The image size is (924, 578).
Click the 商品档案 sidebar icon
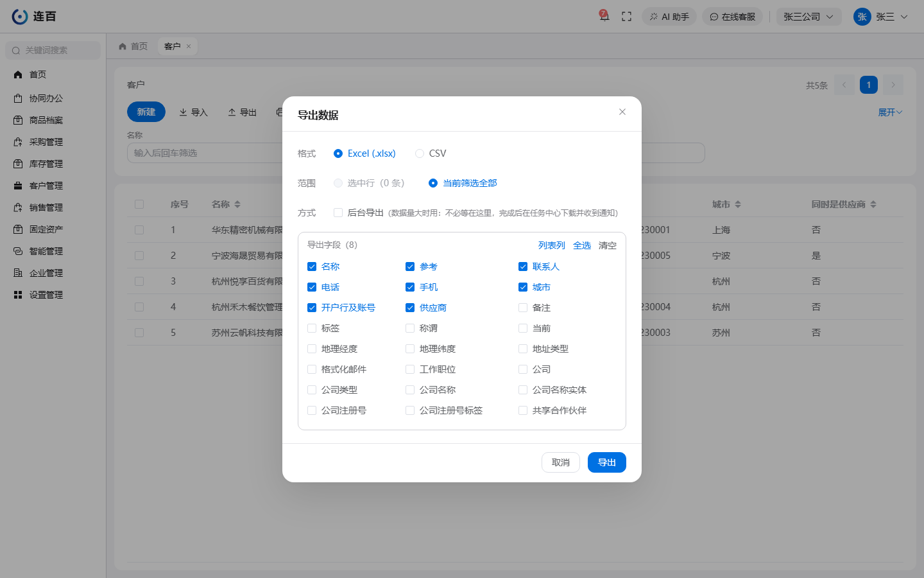tap(18, 120)
